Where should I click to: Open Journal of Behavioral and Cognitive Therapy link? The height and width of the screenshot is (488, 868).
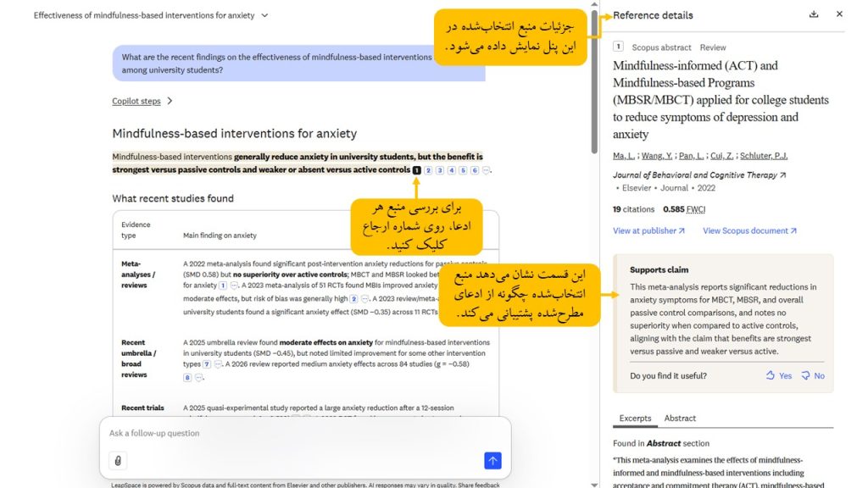tap(699, 175)
